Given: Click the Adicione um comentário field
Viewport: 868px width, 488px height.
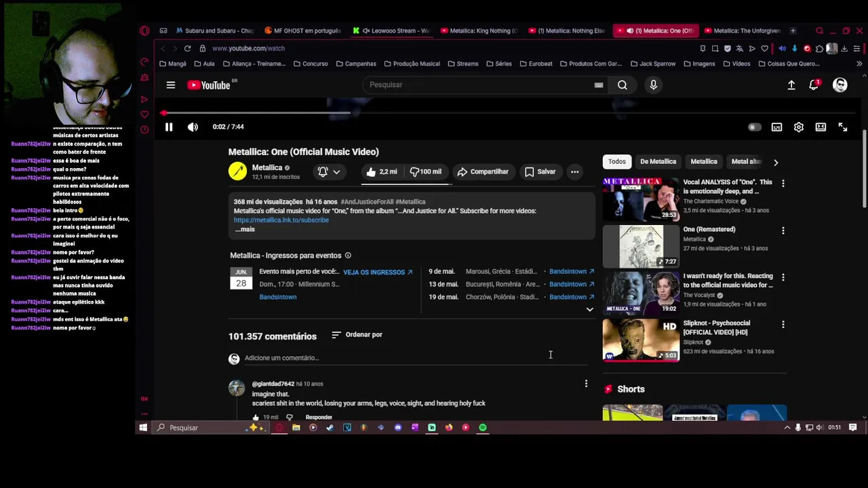Looking at the screenshot, I should [x=416, y=358].
